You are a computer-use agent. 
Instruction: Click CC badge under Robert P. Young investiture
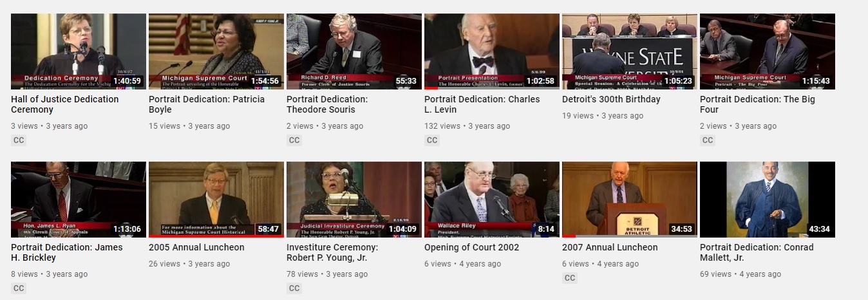(294, 288)
